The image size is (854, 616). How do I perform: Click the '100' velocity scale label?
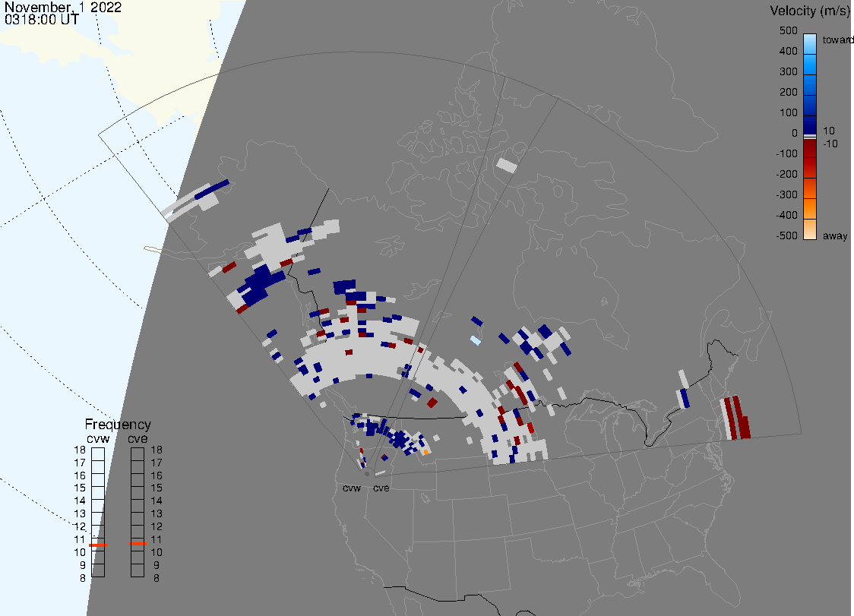788,112
